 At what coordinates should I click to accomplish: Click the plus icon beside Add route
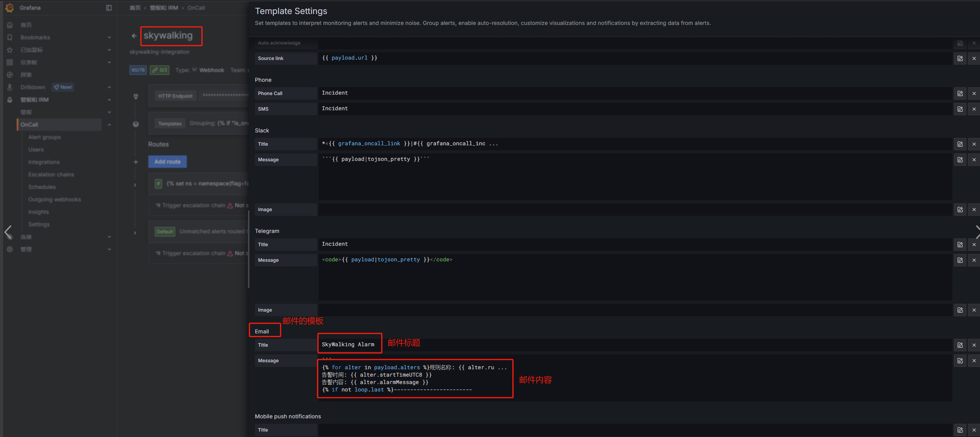pos(135,162)
